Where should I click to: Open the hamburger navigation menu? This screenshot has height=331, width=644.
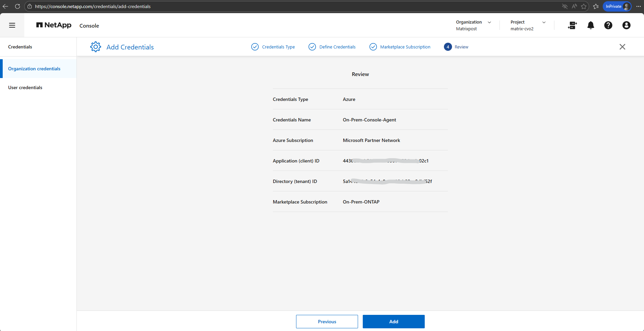[x=12, y=25]
